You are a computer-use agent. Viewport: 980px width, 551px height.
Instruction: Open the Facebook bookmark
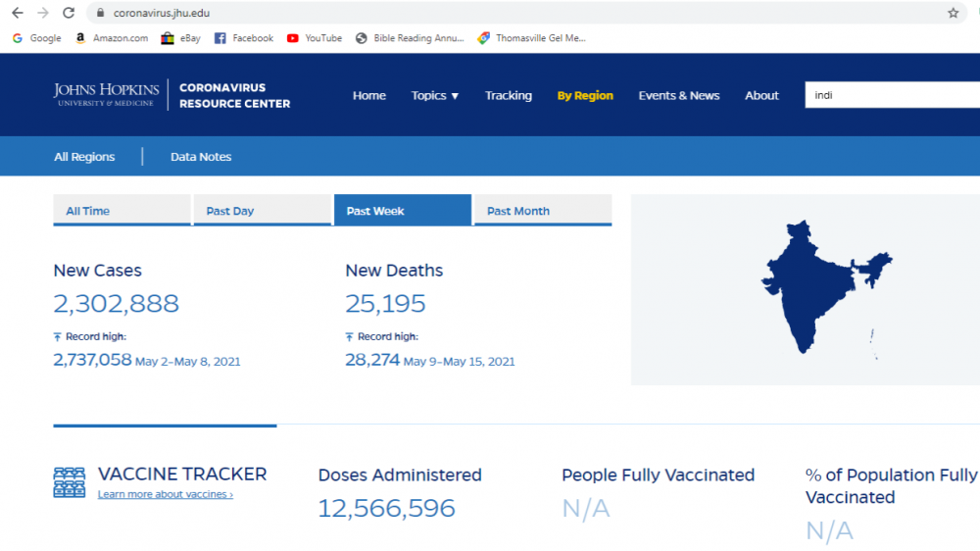pyautogui.click(x=244, y=38)
